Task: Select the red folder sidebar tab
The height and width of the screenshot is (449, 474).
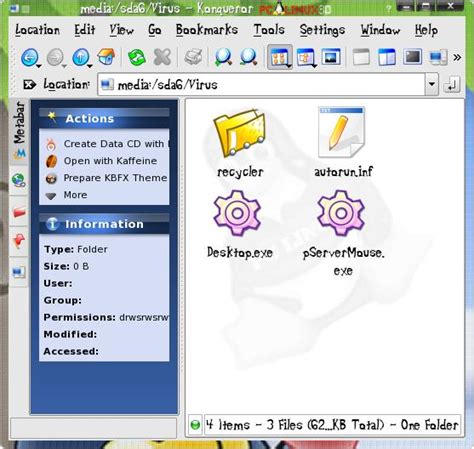Action: click(19, 212)
